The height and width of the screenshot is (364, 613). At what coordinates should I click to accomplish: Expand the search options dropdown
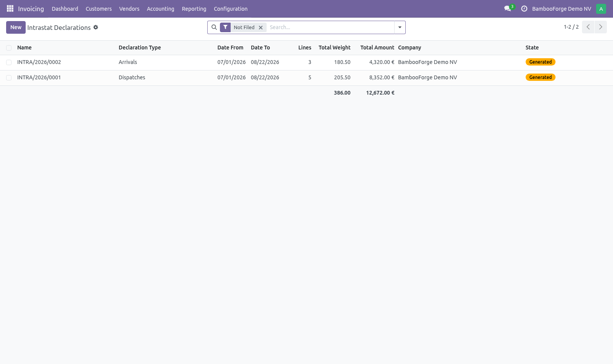coord(400,27)
